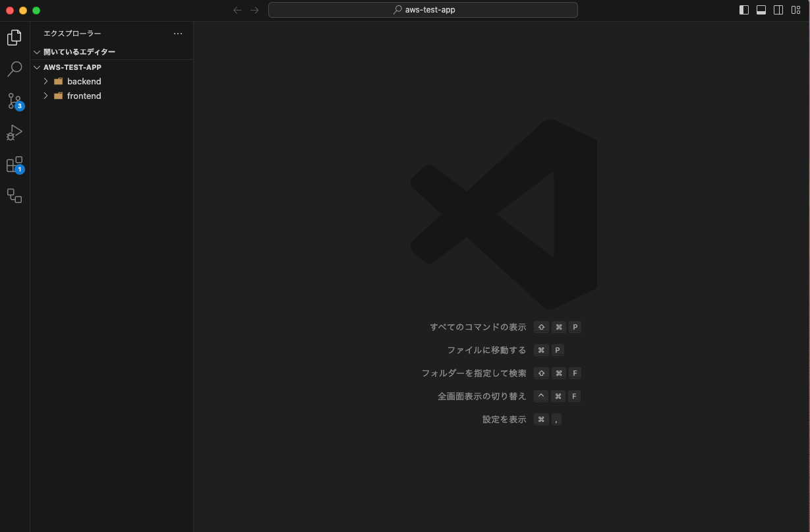Open Source Control showing 3 pending changes
Image resolution: width=810 pixels, height=532 pixels.
tap(14, 100)
